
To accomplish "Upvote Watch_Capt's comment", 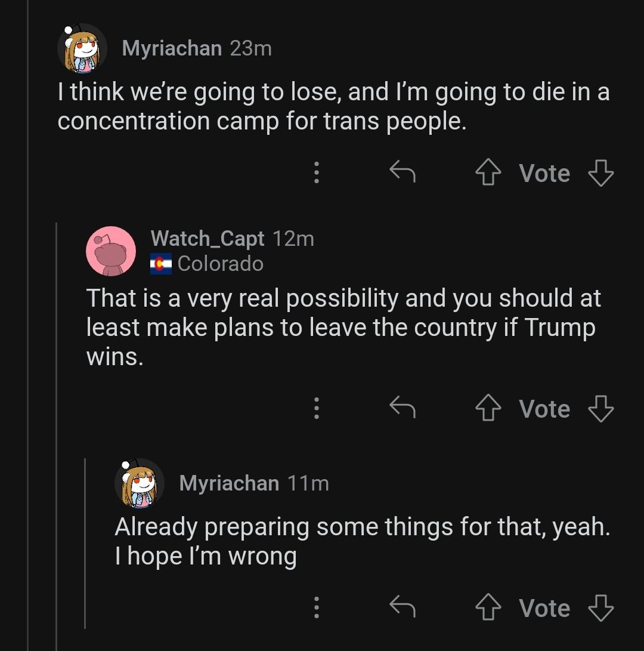I will point(488,409).
